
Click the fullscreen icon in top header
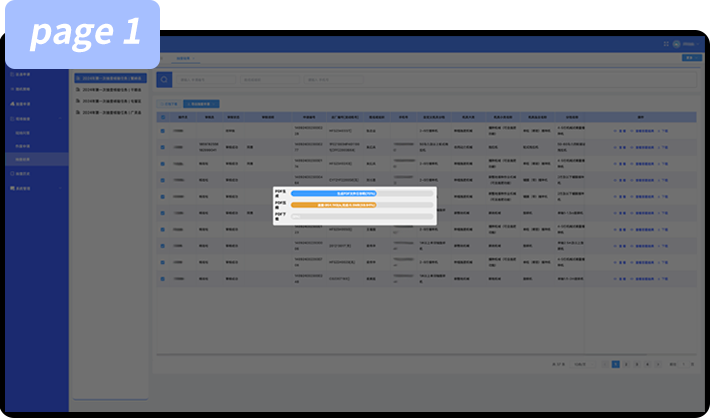pyautogui.click(x=665, y=45)
